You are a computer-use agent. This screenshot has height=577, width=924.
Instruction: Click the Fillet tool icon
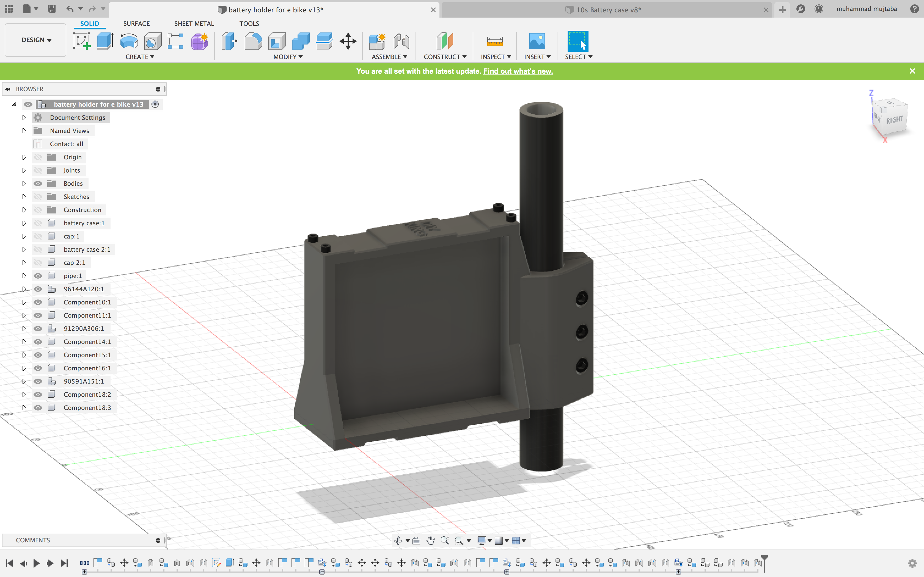tap(253, 41)
